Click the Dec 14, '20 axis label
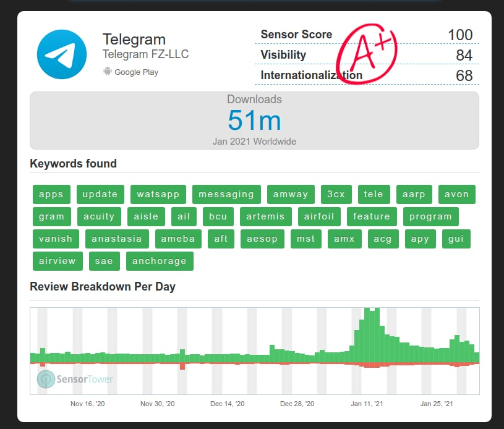The width and height of the screenshot is (504, 429). 227,404
